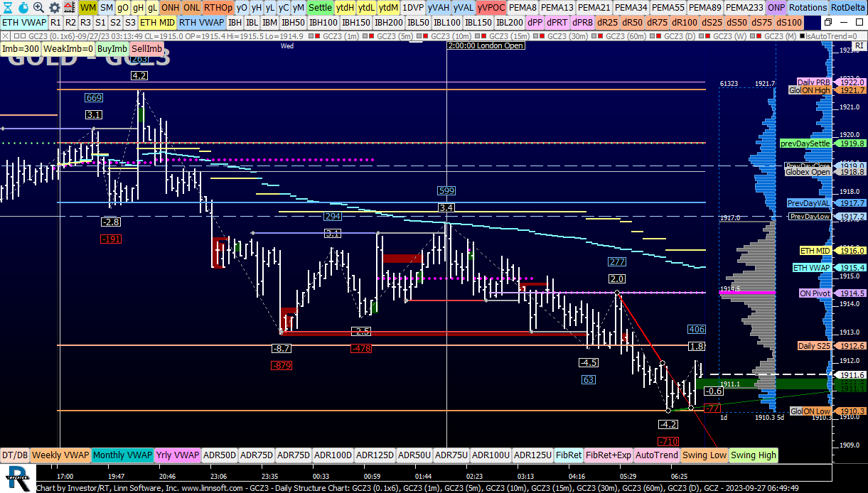Click the Yrly VWAP button

(178, 455)
